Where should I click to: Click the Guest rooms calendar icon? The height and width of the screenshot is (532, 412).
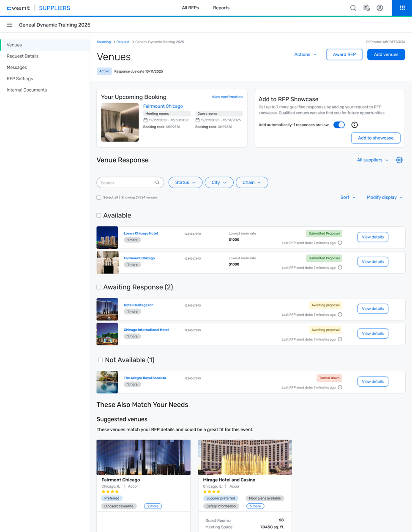pyautogui.click(x=197, y=120)
